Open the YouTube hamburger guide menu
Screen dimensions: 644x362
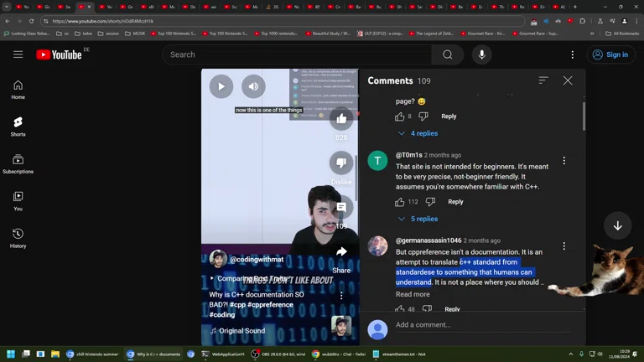[18, 54]
